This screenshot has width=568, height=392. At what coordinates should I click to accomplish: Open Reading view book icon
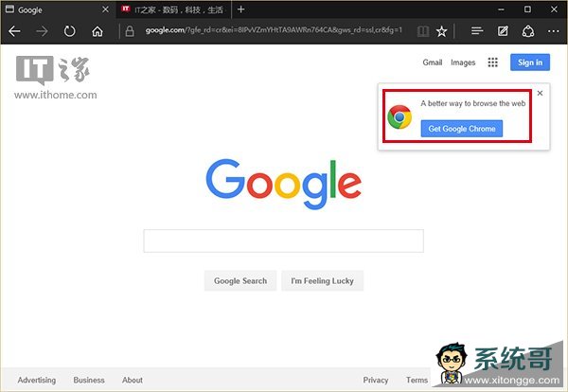[x=423, y=31]
